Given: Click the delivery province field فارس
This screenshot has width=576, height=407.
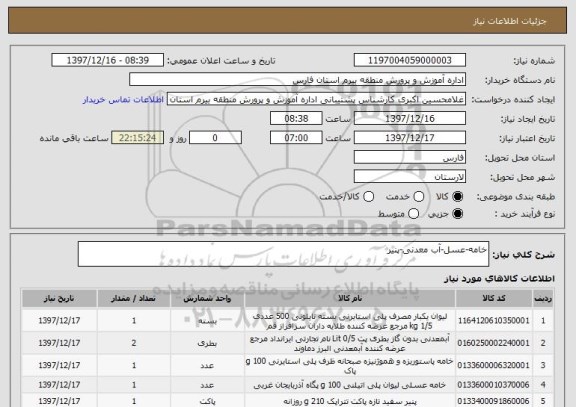Looking at the screenshot, I should [x=410, y=158].
